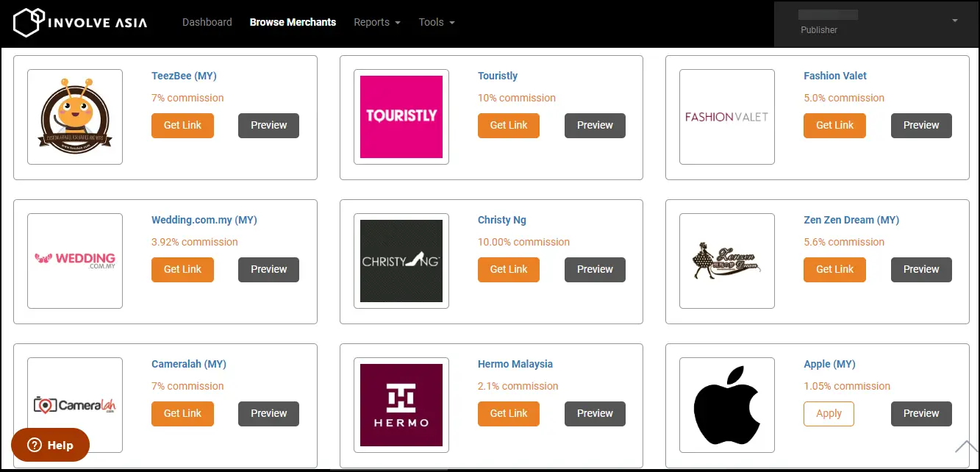Preview the Fashion Valet merchant
980x472 pixels.
tap(921, 125)
